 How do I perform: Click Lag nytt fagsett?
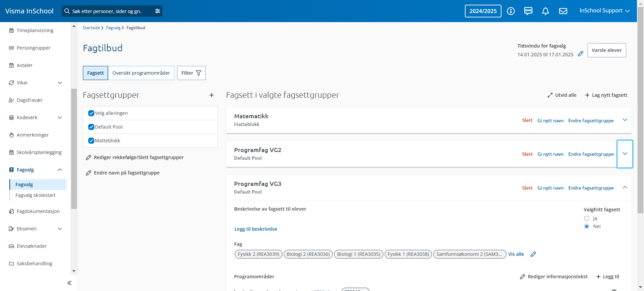[x=606, y=95]
